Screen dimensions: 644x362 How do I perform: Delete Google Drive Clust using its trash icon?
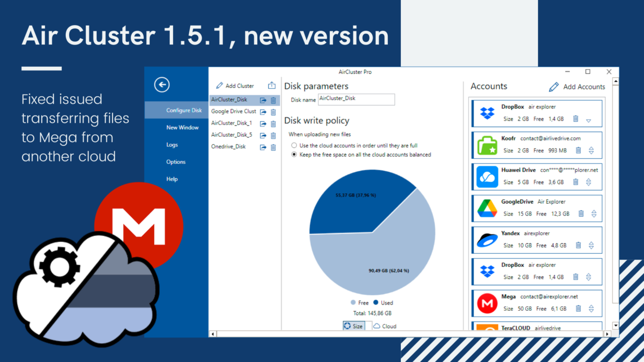pos(273,112)
